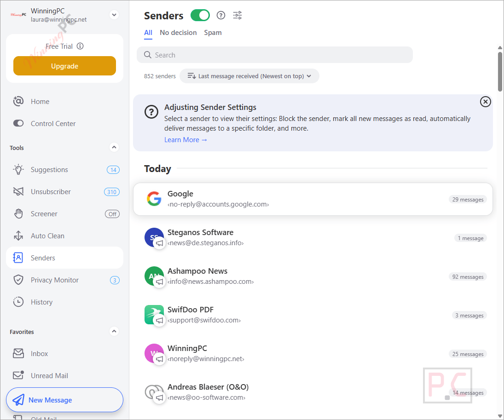Click the Google logo avatar
This screenshot has height=420, width=504.
154,199
